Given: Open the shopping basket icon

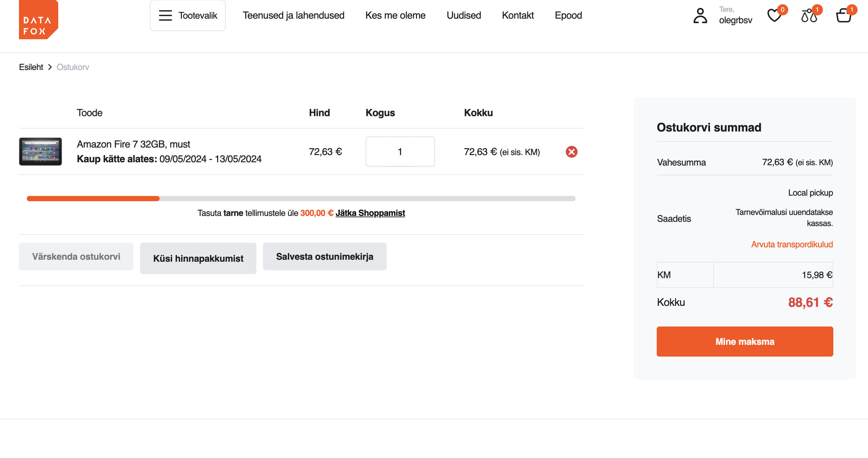Looking at the screenshot, I should point(844,15).
